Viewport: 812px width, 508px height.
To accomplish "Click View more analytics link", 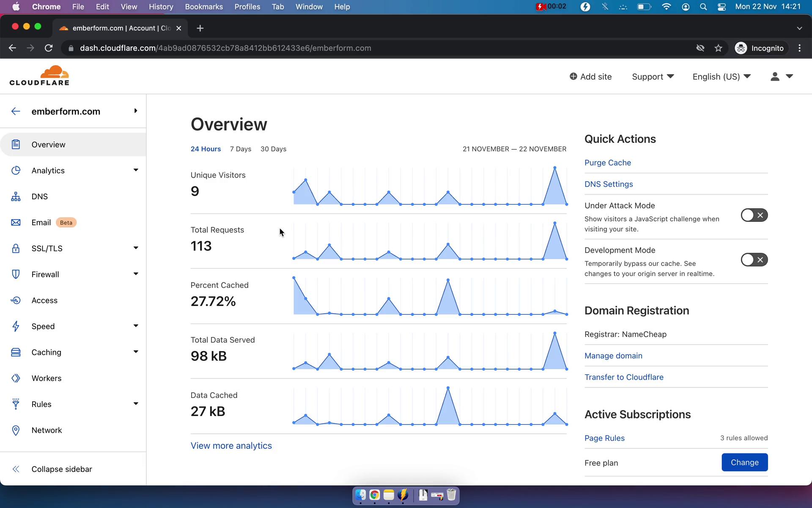I will coord(231,445).
